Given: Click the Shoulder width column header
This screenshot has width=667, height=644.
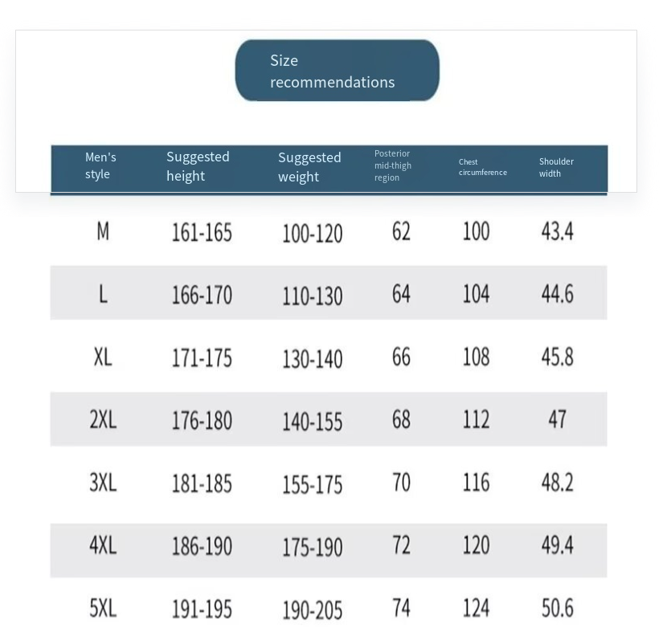Looking at the screenshot, I should [556, 167].
